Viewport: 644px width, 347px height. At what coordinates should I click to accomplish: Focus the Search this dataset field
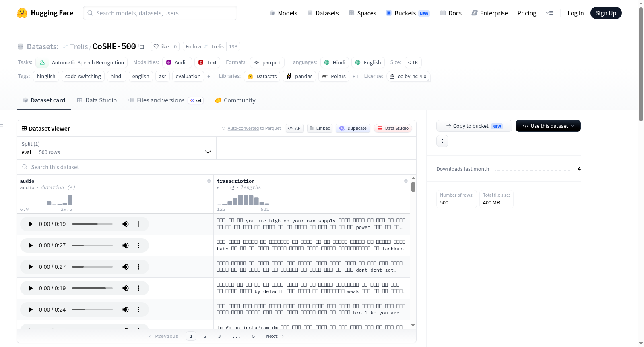[217, 167]
